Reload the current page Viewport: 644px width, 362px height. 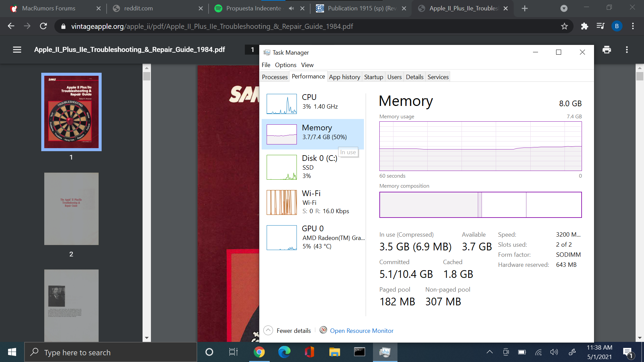43,26
